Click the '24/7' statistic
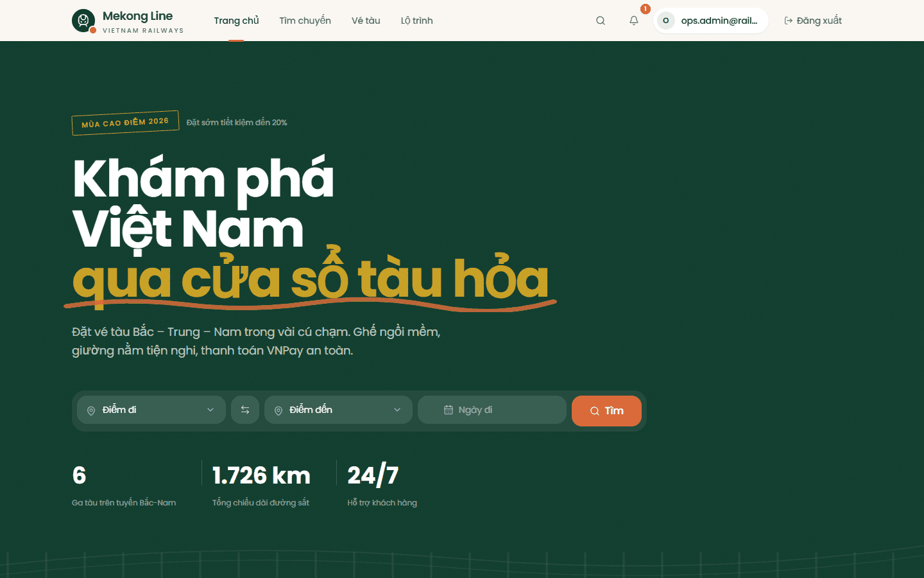 (373, 475)
